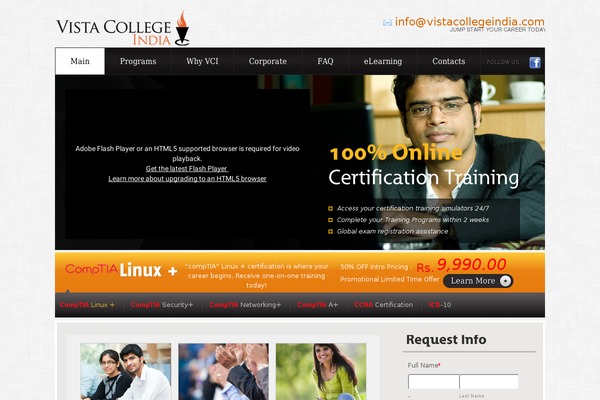This screenshot has width=600, height=400.
Task: Navigate to eLearning section
Action: (383, 61)
